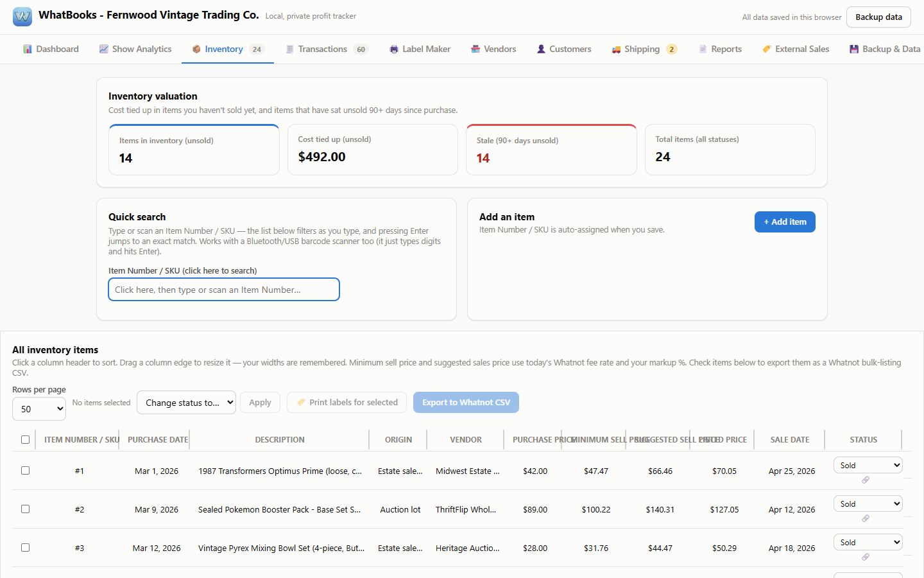924x578 pixels.
Task: Click the WhatBooks logo icon
Action: click(x=22, y=17)
